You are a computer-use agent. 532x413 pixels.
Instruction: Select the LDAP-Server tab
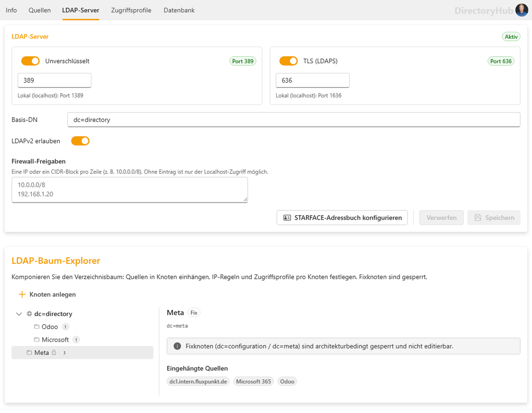(x=81, y=10)
